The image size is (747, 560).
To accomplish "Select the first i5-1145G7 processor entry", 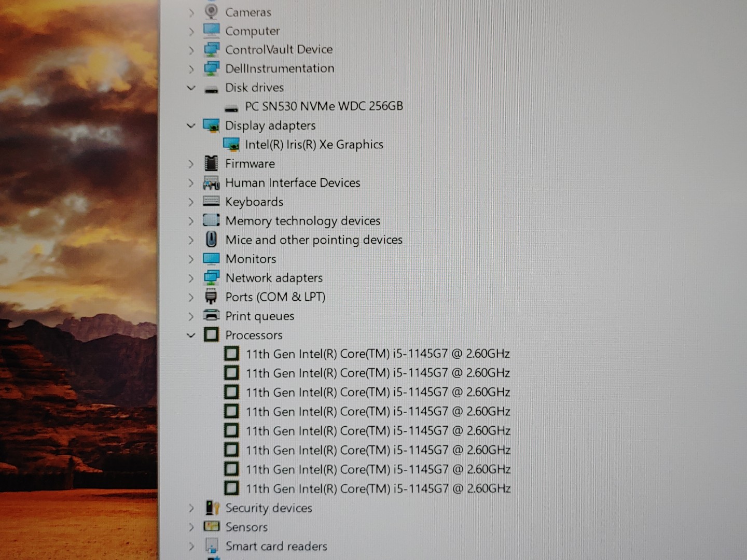I will 378,353.
